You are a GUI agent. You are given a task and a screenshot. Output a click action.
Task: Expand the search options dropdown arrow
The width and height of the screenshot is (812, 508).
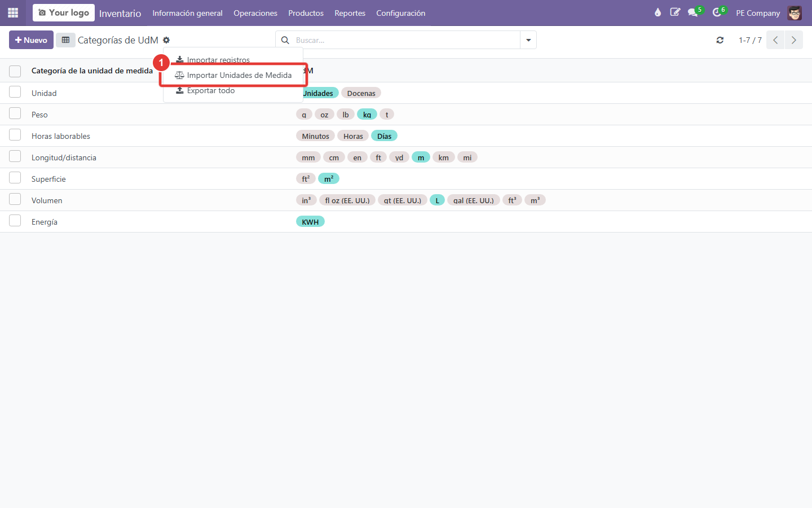tap(528, 40)
